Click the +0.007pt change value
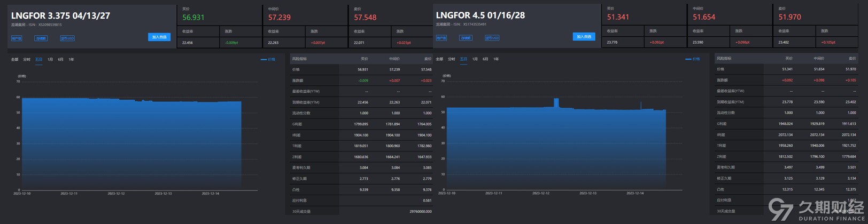Screen dimensions: 868x224 pos(317,43)
